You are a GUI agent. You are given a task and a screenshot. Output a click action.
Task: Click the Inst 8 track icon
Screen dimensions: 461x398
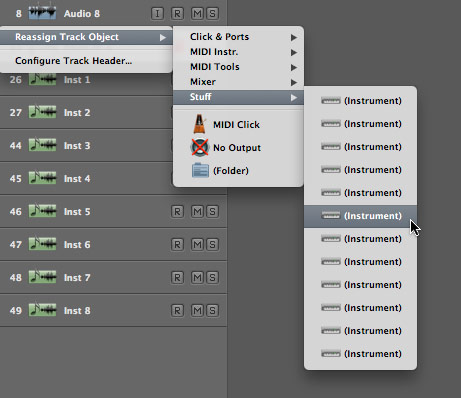tap(42, 310)
